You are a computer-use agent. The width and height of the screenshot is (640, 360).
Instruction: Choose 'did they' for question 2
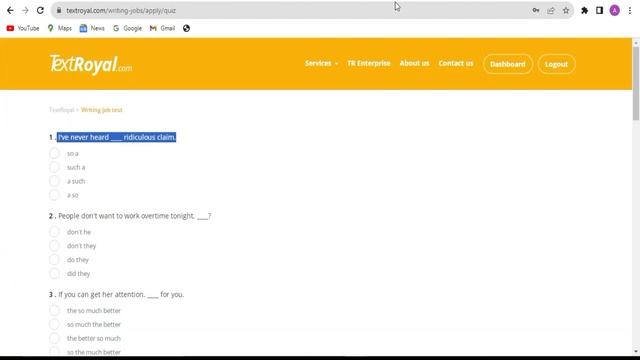tap(54, 273)
